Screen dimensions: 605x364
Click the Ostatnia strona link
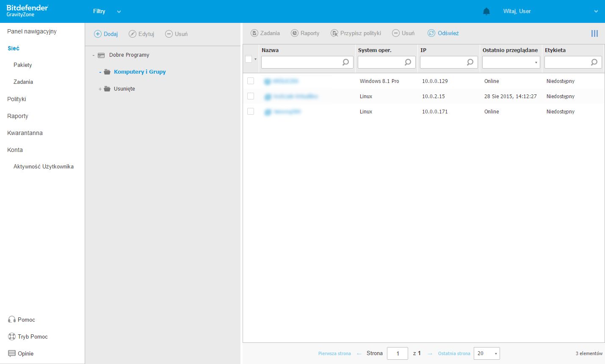point(454,353)
